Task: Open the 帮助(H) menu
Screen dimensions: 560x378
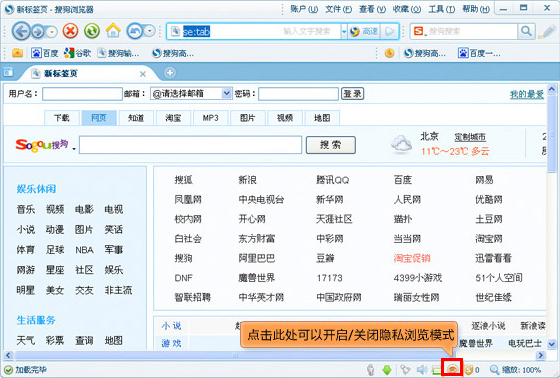Action: click(476, 9)
